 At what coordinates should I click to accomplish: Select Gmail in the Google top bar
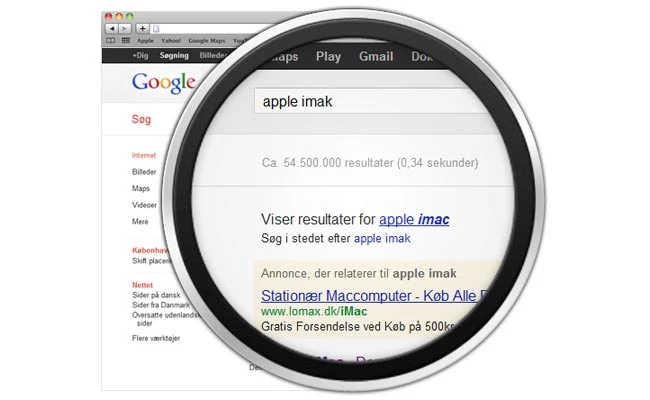click(x=376, y=56)
